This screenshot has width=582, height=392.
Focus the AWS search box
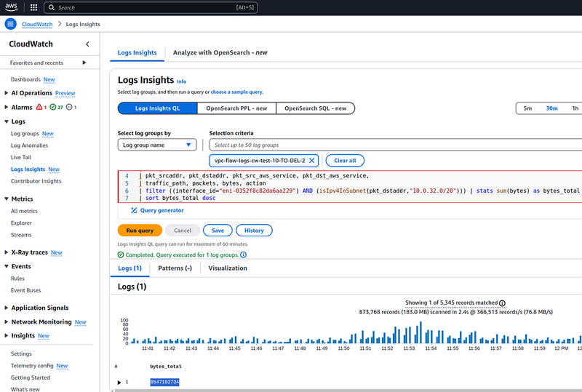[x=151, y=7]
